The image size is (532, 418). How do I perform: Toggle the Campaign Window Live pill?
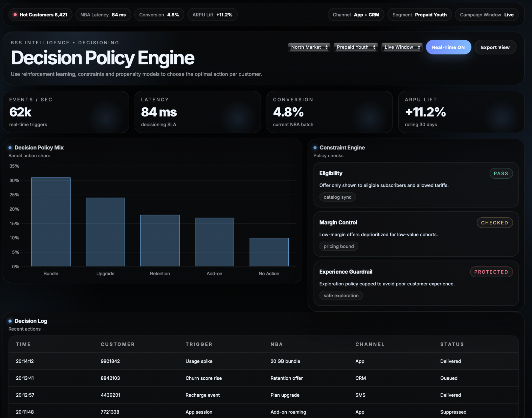click(487, 15)
